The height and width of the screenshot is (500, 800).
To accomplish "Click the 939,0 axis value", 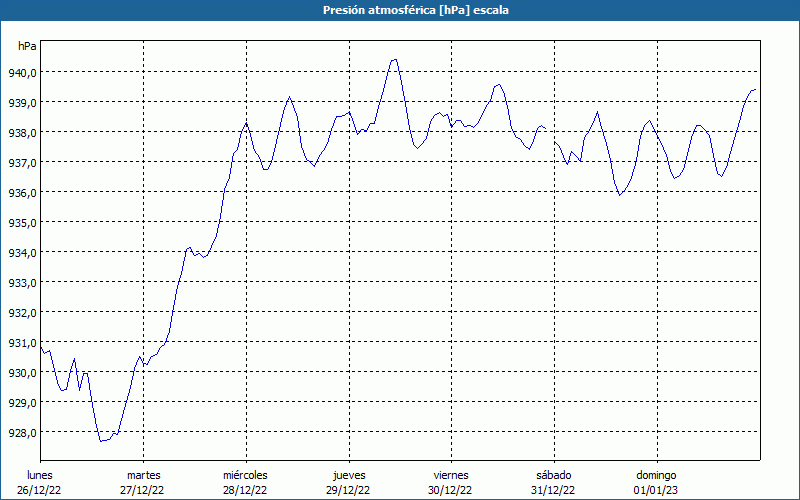I will click(22, 103).
